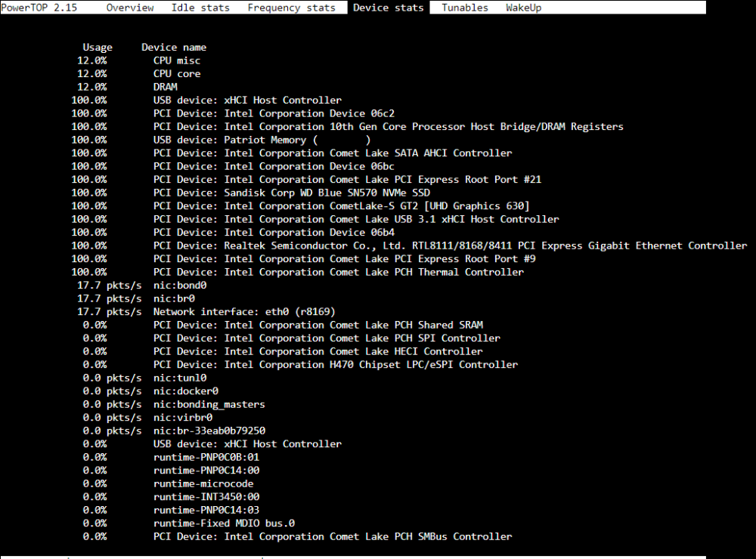Select the runtime-microcode row
The width and height of the screenshot is (756, 559).
(169, 483)
